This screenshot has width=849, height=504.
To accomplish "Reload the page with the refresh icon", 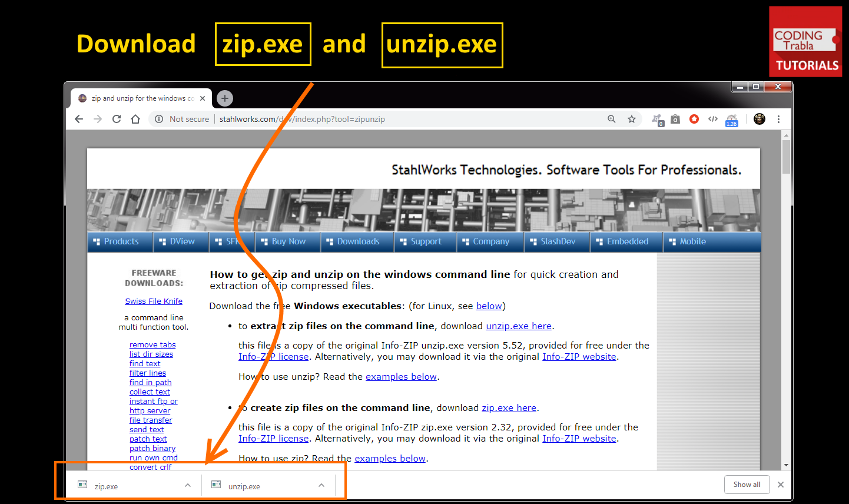I will [x=117, y=119].
